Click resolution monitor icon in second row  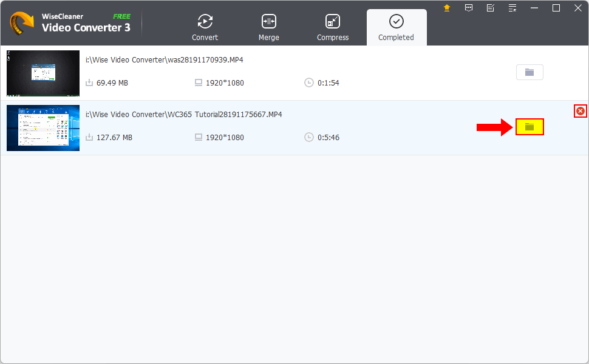point(199,138)
